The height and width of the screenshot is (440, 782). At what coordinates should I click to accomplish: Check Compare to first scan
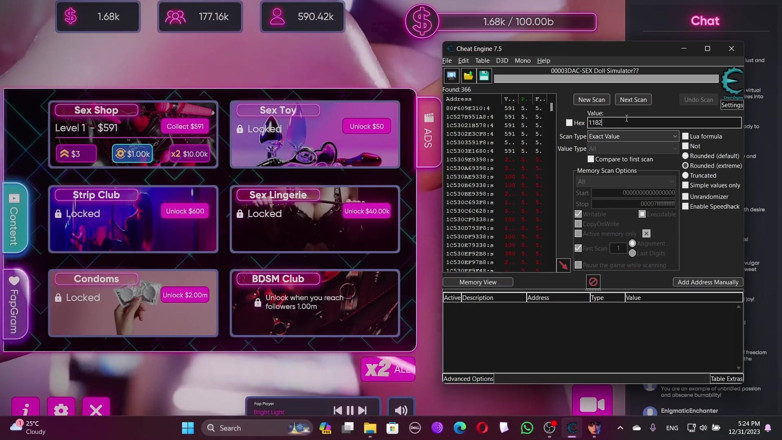(x=590, y=159)
